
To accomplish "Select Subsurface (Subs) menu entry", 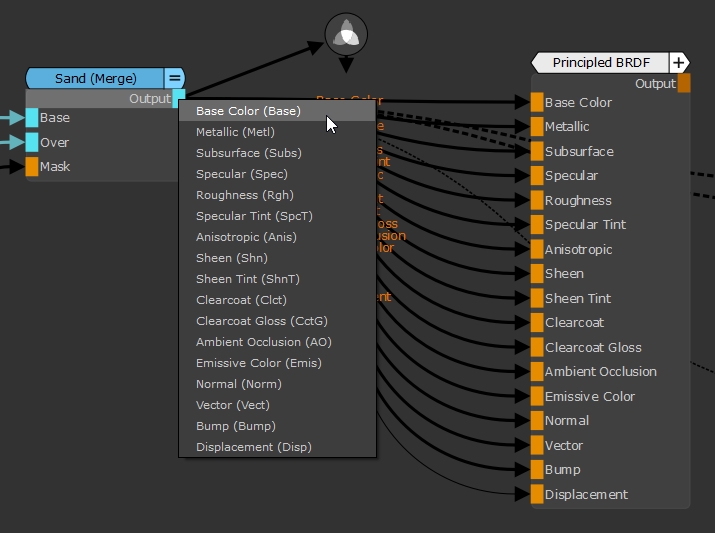I will [x=248, y=153].
